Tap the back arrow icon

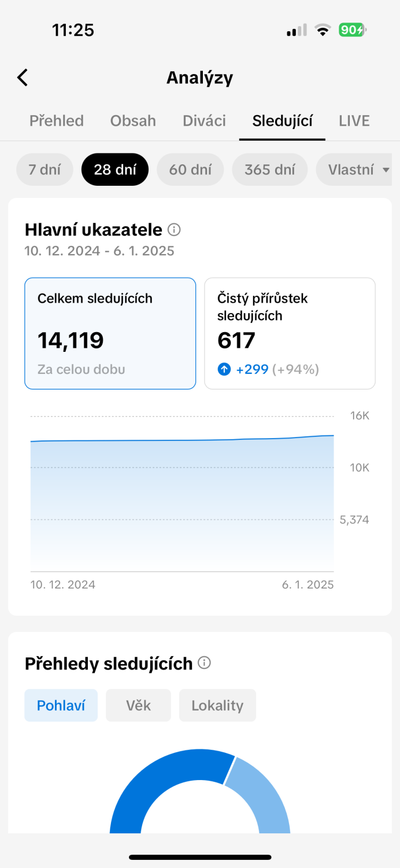point(23,78)
